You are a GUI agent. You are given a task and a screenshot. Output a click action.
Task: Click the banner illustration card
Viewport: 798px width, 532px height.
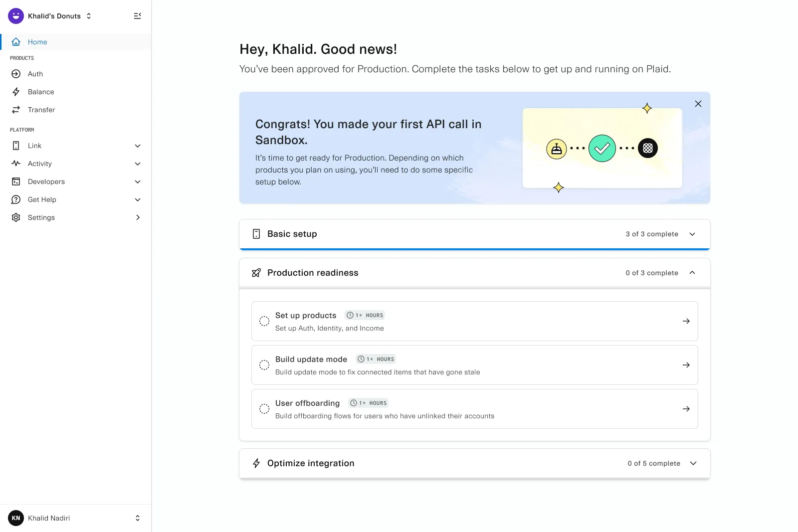coord(602,148)
